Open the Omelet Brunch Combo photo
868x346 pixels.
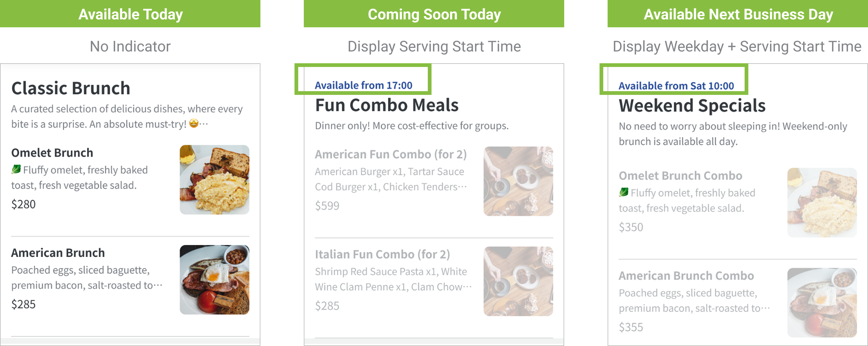[x=821, y=202]
